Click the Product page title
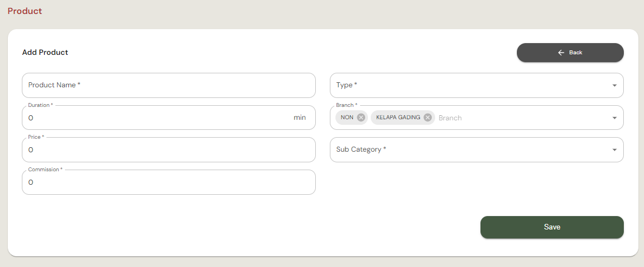 [x=25, y=11]
